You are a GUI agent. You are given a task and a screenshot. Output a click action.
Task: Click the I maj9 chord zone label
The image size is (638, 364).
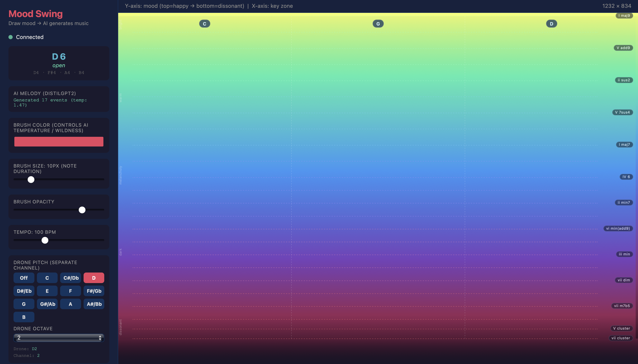pyautogui.click(x=624, y=15)
